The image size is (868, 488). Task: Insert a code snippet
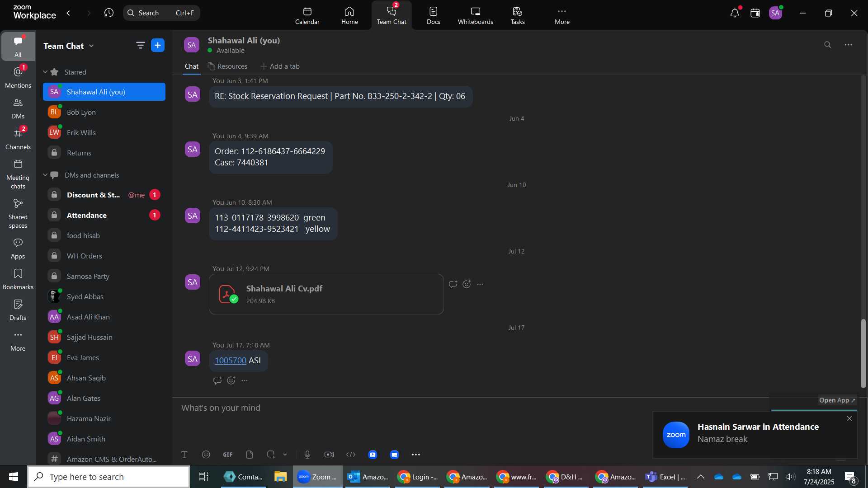click(x=351, y=455)
